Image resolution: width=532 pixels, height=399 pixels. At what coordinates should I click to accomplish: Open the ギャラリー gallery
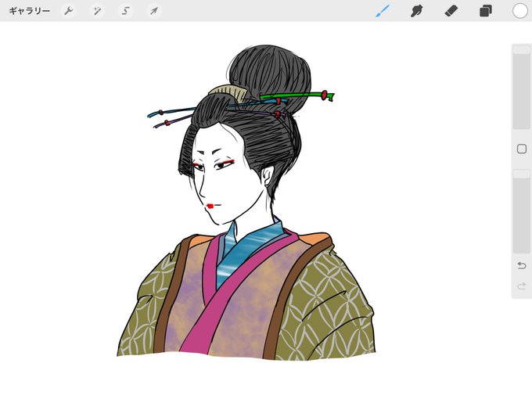pyautogui.click(x=30, y=11)
